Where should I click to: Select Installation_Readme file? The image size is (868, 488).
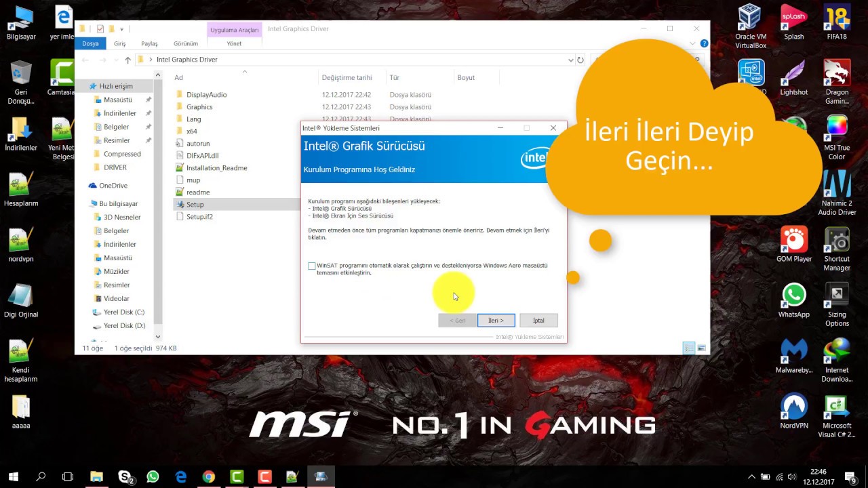pos(216,168)
